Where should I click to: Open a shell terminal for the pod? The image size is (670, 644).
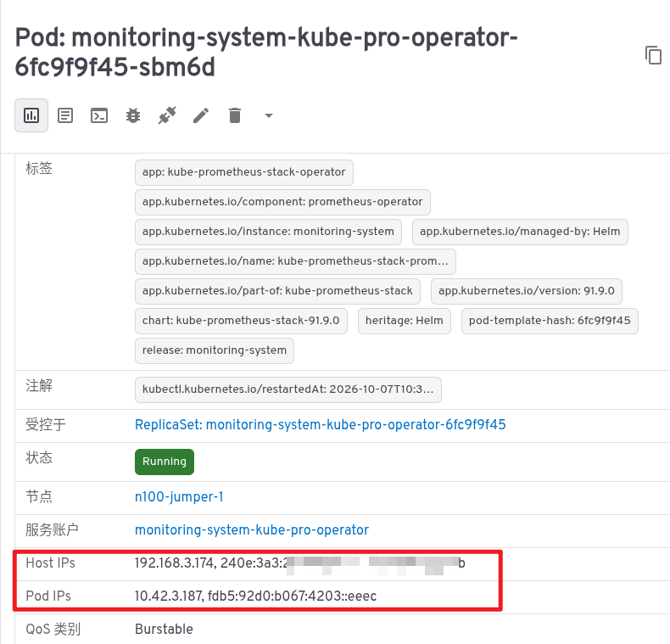tap(99, 115)
